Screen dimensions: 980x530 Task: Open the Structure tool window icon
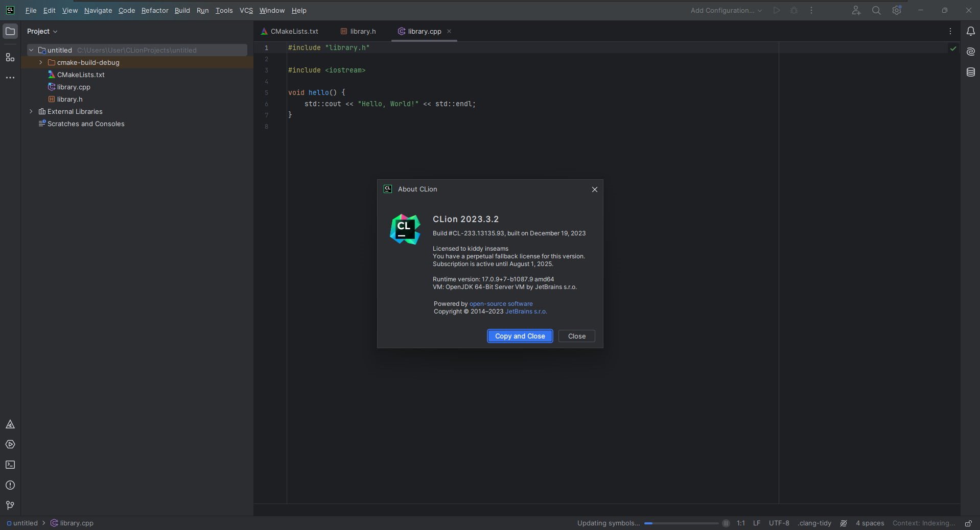click(x=10, y=57)
